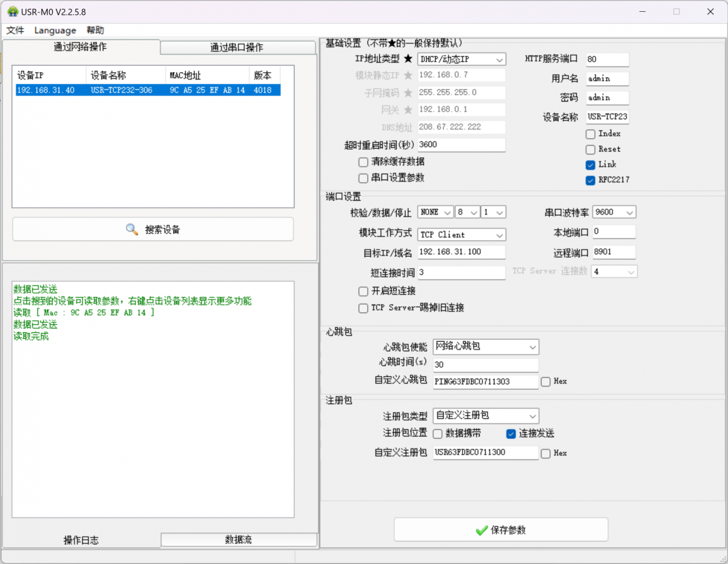Image resolution: width=728 pixels, height=564 pixels.
Task: Click the 心跳时间(s) input field
Action: pyautogui.click(x=485, y=365)
